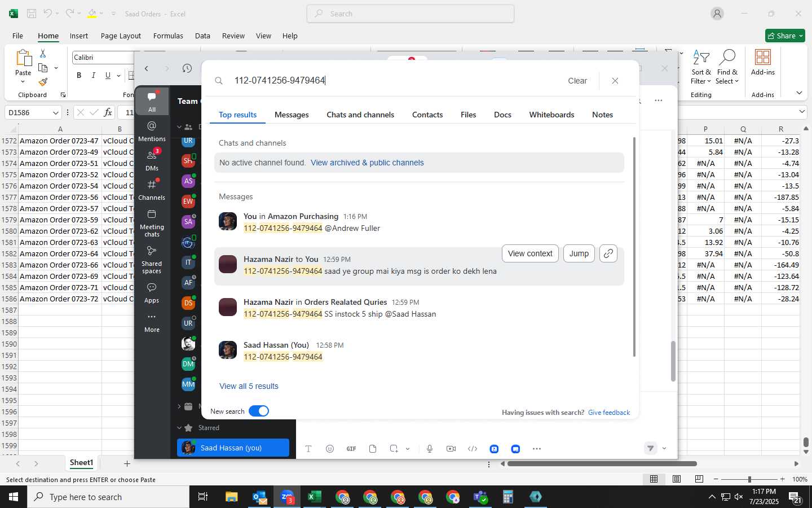
Task: Open Mentions in chat sidebar
Action: pyautogui.click(x=152, y=131)
